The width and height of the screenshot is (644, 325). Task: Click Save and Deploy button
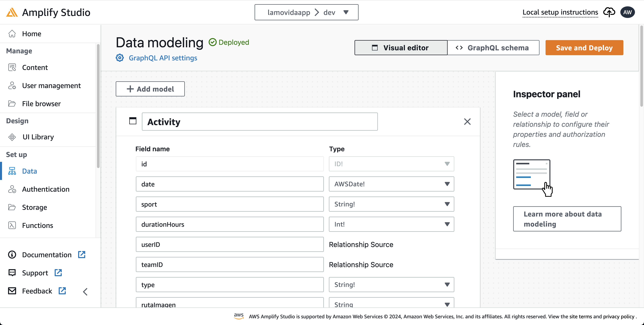[584, 47]
